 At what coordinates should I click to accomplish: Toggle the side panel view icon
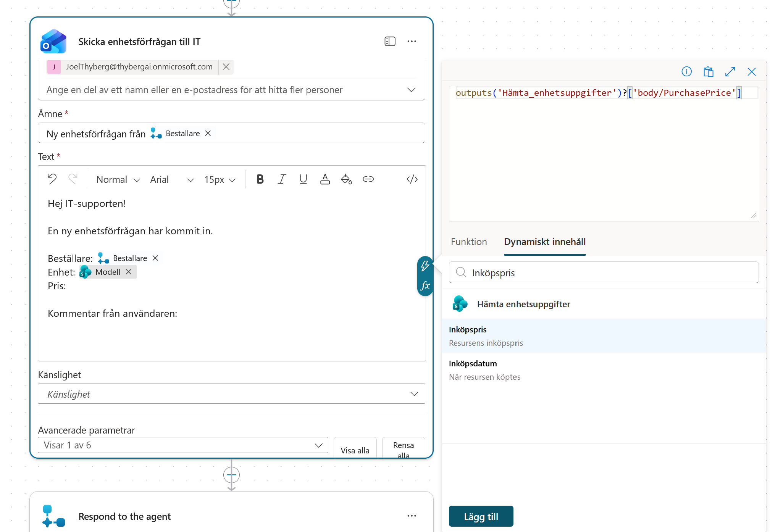(x=390, y=41)
